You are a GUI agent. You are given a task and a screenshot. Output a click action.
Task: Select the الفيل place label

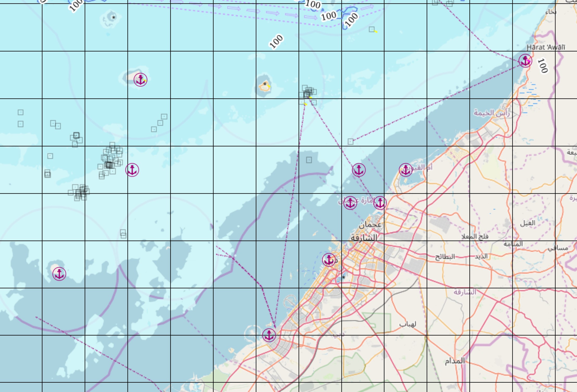(528, 223)
